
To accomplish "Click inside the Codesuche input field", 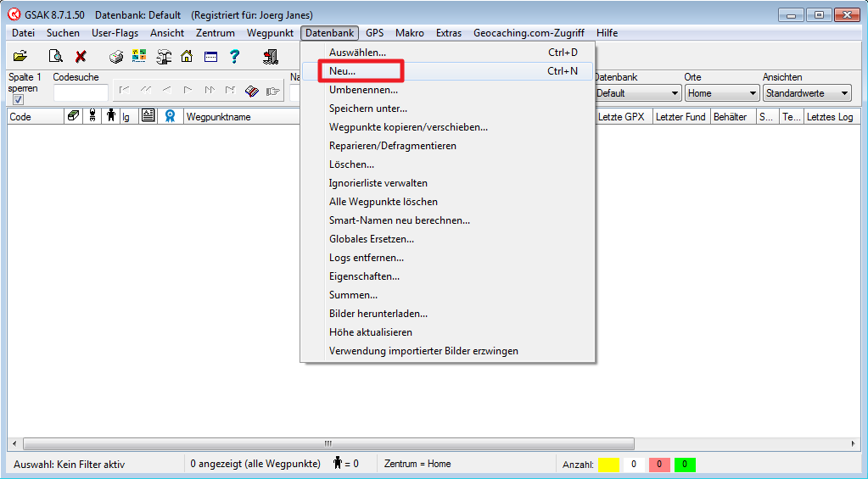I will click(x=81, y=93).
